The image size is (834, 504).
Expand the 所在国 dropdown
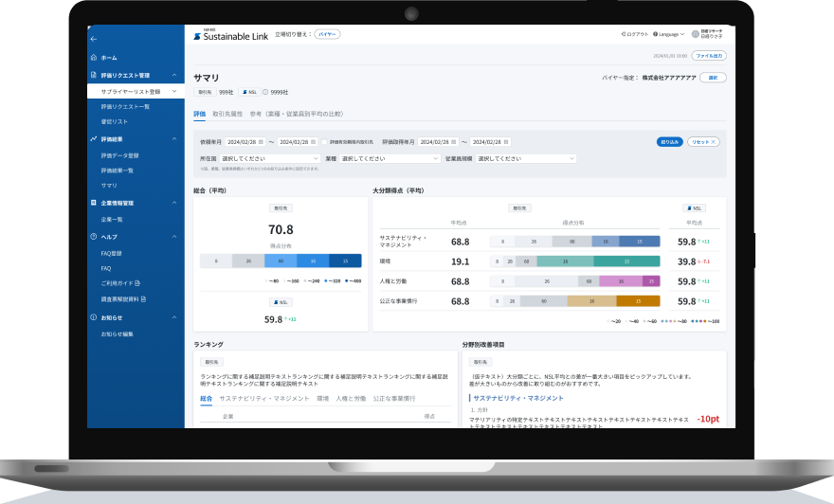[x=270, y=158]
